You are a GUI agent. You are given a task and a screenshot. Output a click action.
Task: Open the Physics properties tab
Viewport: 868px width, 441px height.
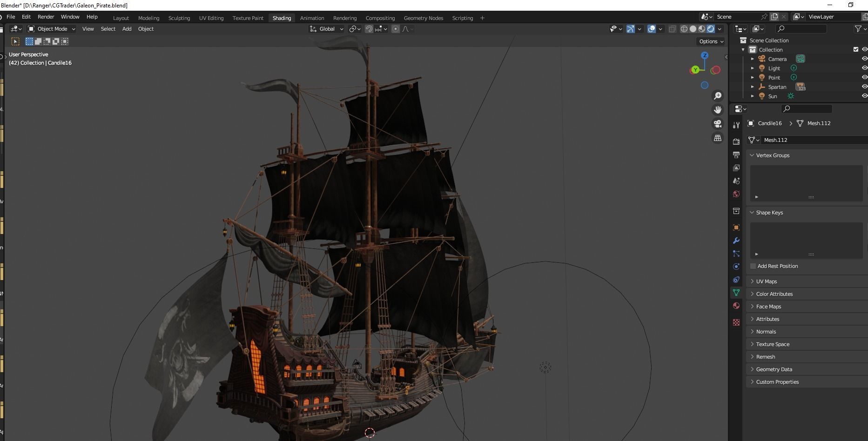736,267
